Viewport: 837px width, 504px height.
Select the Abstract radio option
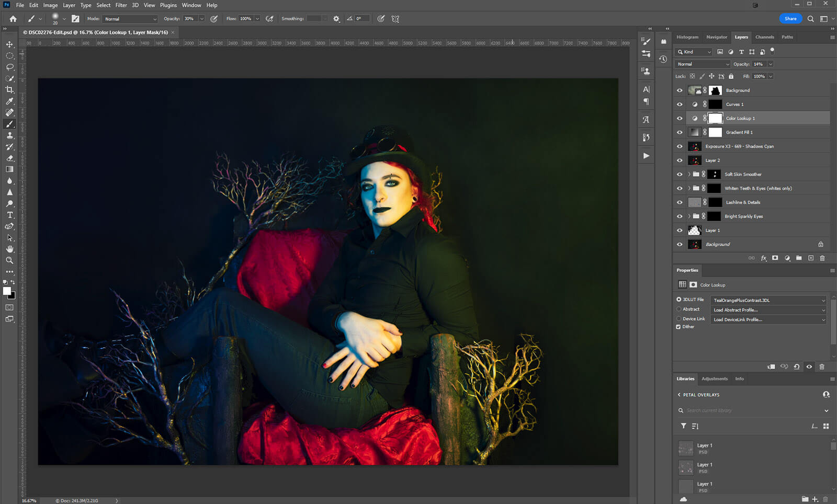point(679,309)
